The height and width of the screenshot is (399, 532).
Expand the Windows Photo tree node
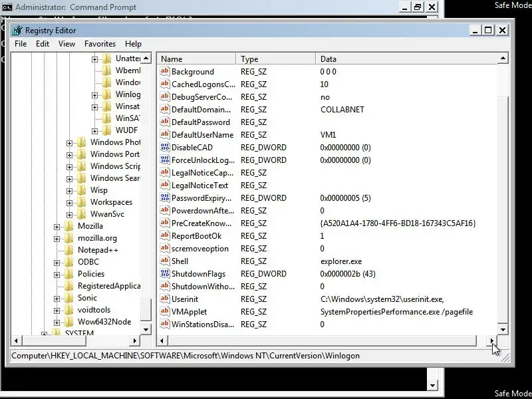[69, 143]
